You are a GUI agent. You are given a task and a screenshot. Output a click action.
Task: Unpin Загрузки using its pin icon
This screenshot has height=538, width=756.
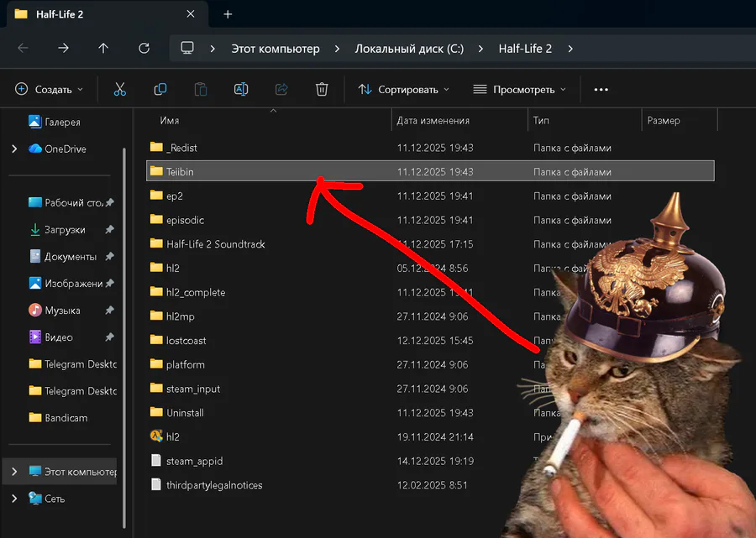[109, 230]
